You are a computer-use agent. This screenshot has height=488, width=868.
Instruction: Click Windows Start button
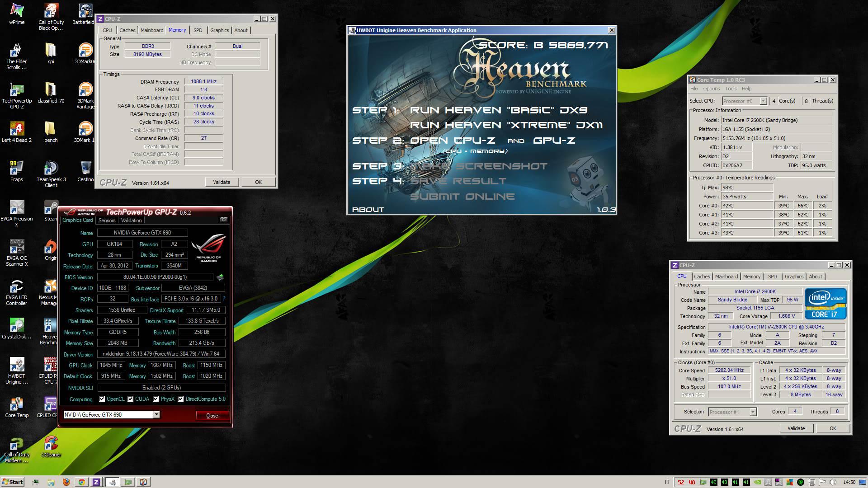click(x=12, y=482)
